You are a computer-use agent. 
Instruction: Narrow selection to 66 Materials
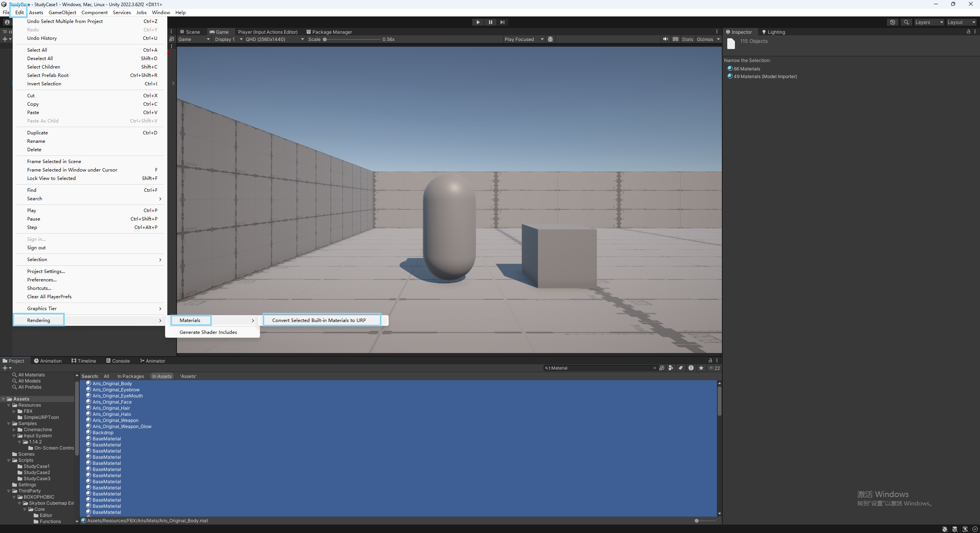(746, 69)
